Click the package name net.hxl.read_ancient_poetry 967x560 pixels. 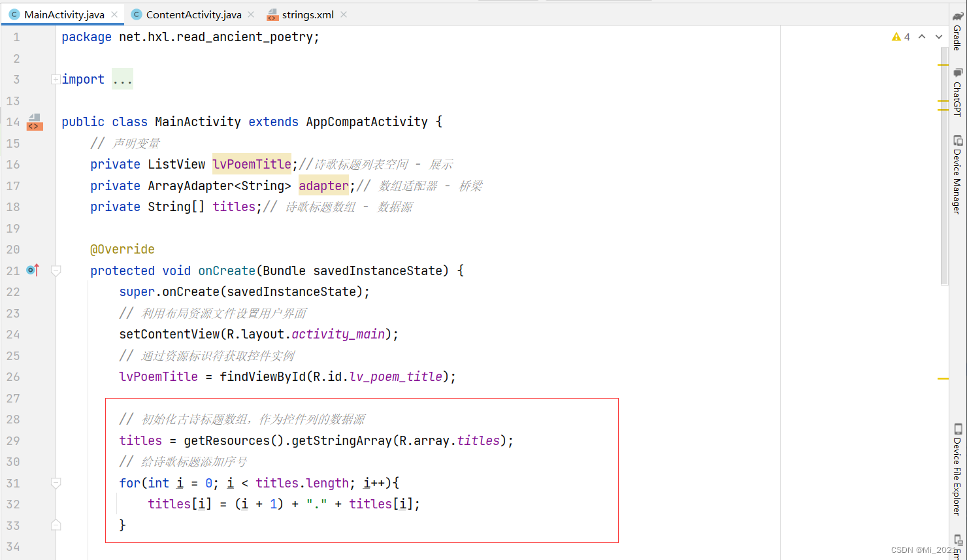[x=216, y=37]
